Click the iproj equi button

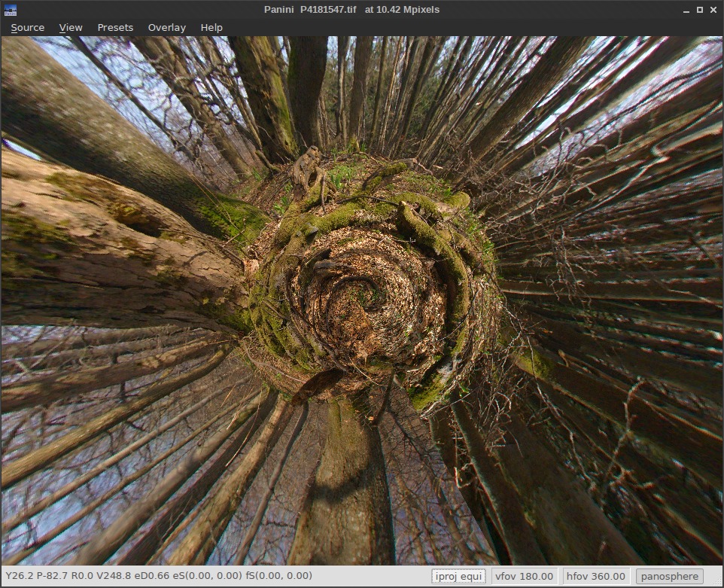click(x=458, y=576)
